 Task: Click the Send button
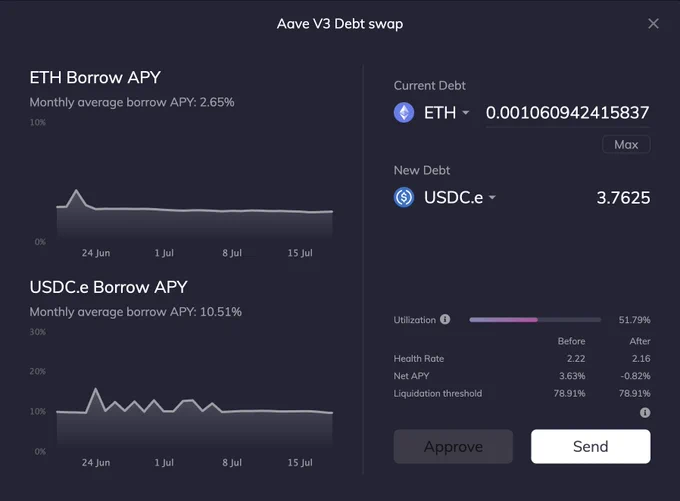tap(590, 446)
